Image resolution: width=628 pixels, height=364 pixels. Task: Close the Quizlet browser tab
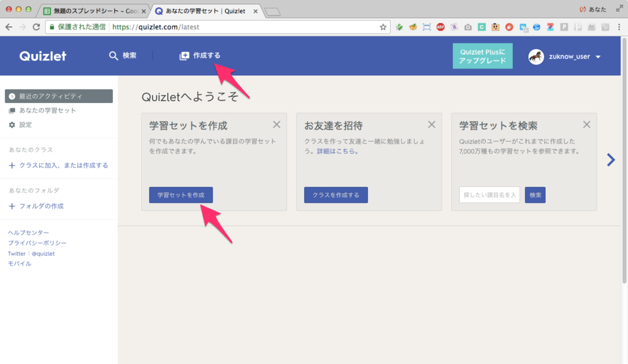[256, 11]
